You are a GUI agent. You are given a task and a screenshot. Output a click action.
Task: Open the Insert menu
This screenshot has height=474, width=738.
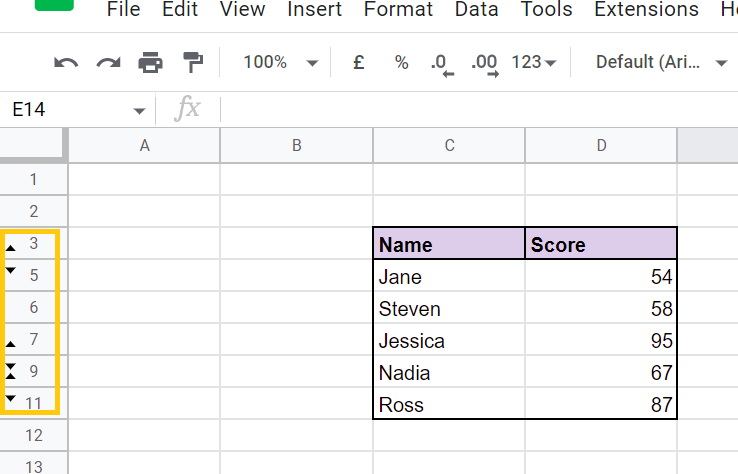click(x=314, y=10)
